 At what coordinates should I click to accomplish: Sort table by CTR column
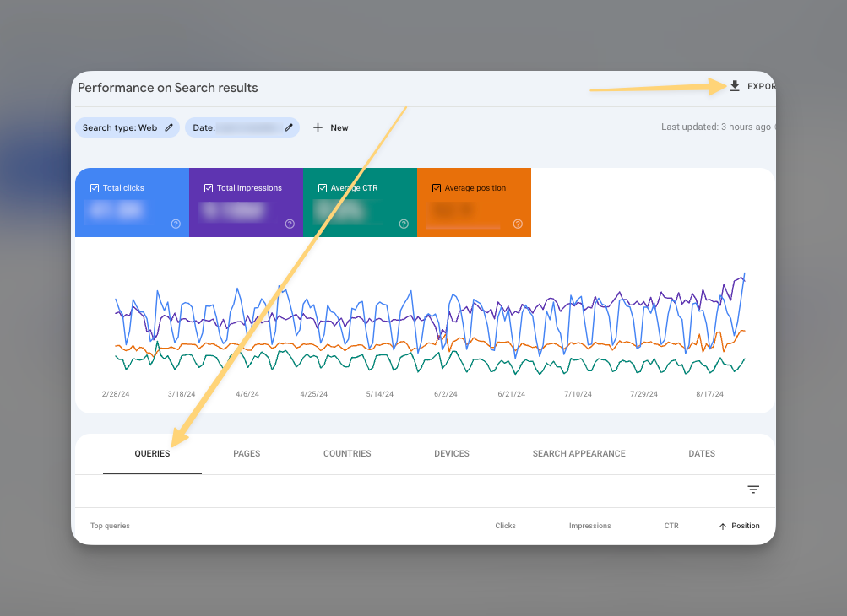click(x=671, y=526)
